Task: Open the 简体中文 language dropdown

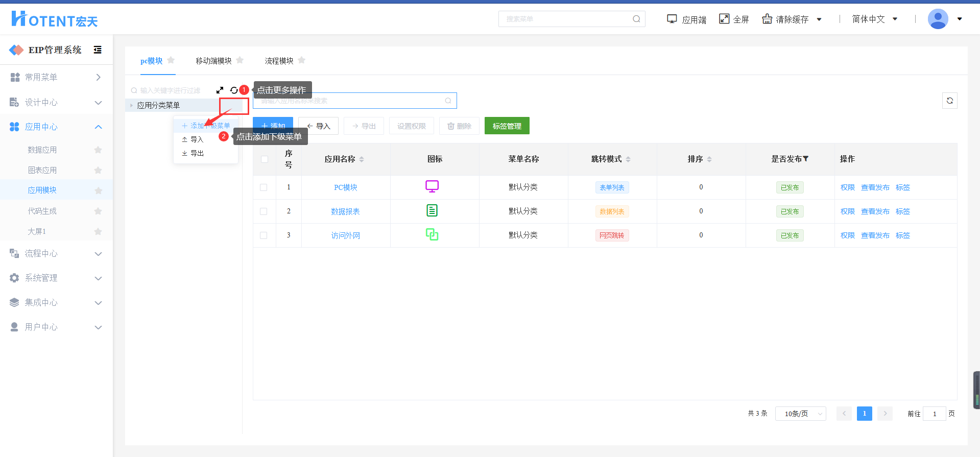Action: 874,19
